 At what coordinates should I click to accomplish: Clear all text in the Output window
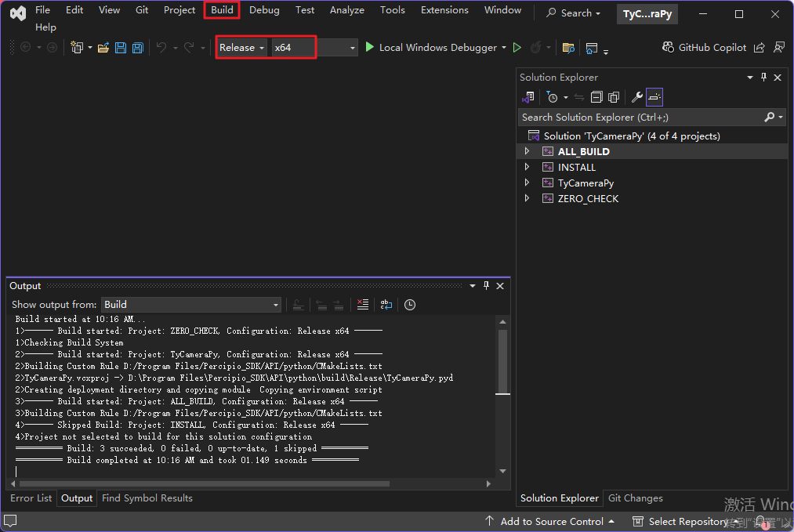click(x=362, y=305)
